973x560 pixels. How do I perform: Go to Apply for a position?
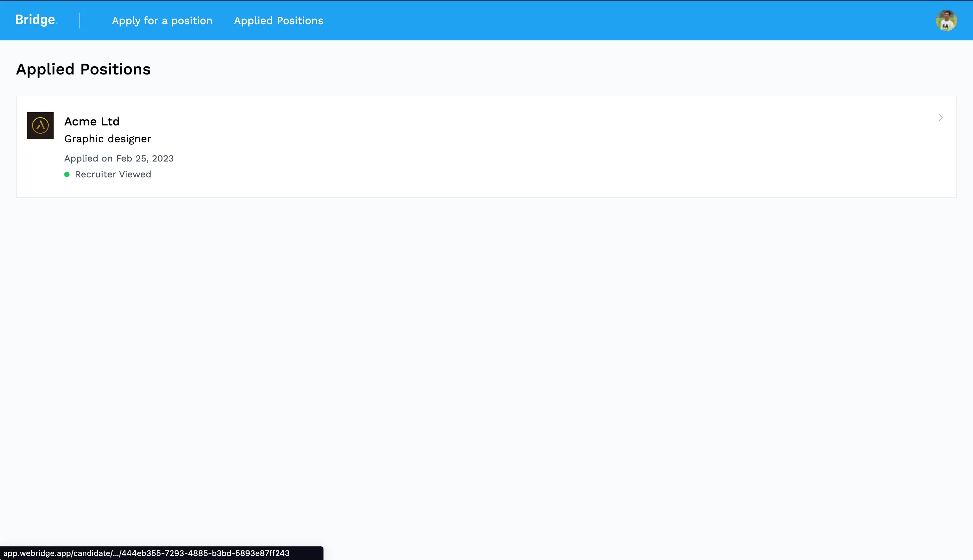point(162,21)
